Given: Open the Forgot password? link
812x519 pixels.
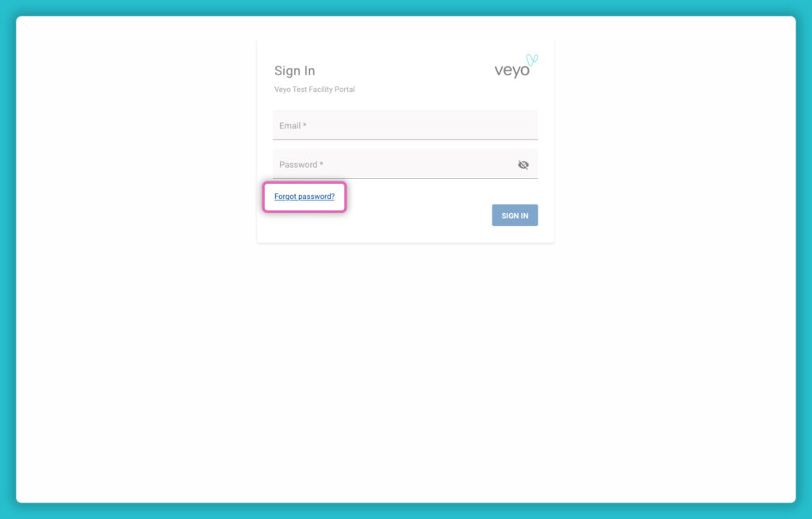Looking at the screenshot, I should pyautogui.click(x=304, y=197).
